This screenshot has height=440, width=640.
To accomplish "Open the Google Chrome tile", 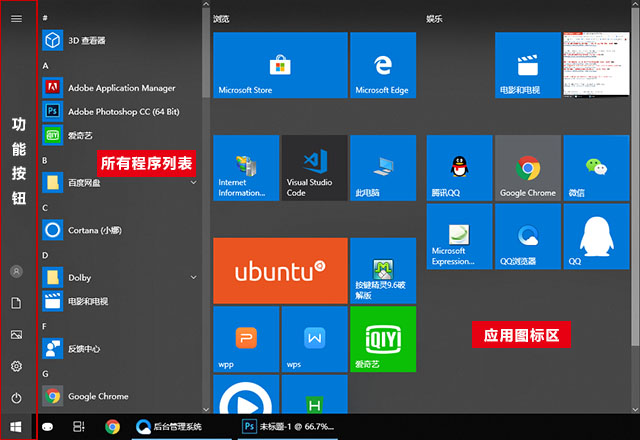I will (528, 168).
